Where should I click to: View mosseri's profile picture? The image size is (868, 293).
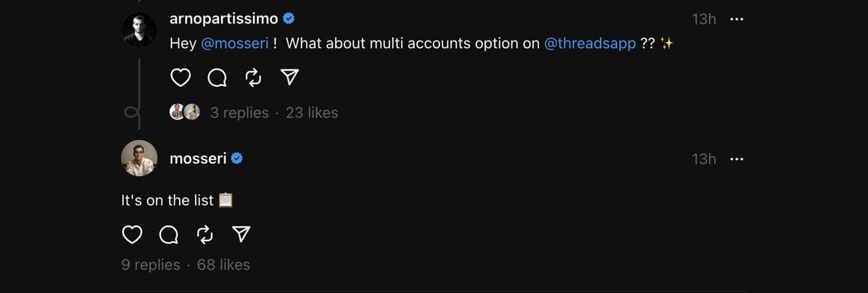pyautogui.click(x=139, y=158)
